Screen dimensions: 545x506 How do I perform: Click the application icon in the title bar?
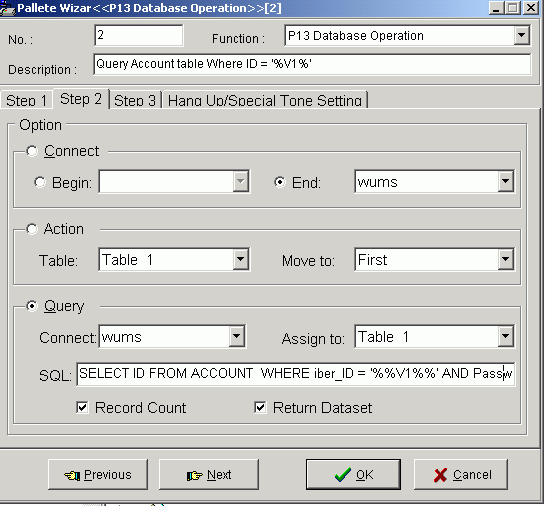pyautogui.click(x=7, y=8)
